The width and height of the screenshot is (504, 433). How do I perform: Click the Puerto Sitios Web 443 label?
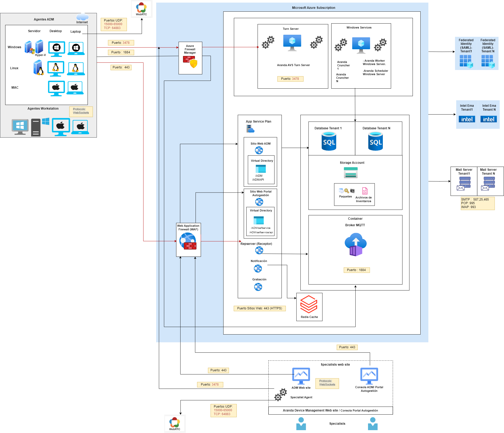(x=260, y=308)
